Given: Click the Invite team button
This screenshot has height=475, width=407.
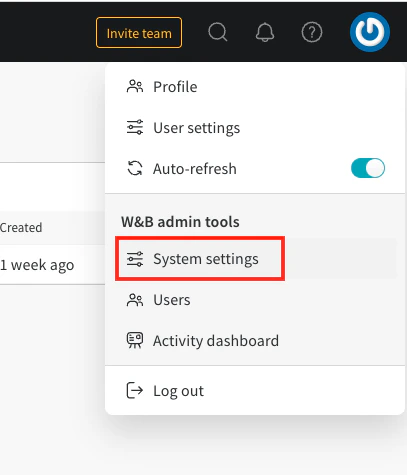Looking at the screenshot, I should (x=139, y=33).
